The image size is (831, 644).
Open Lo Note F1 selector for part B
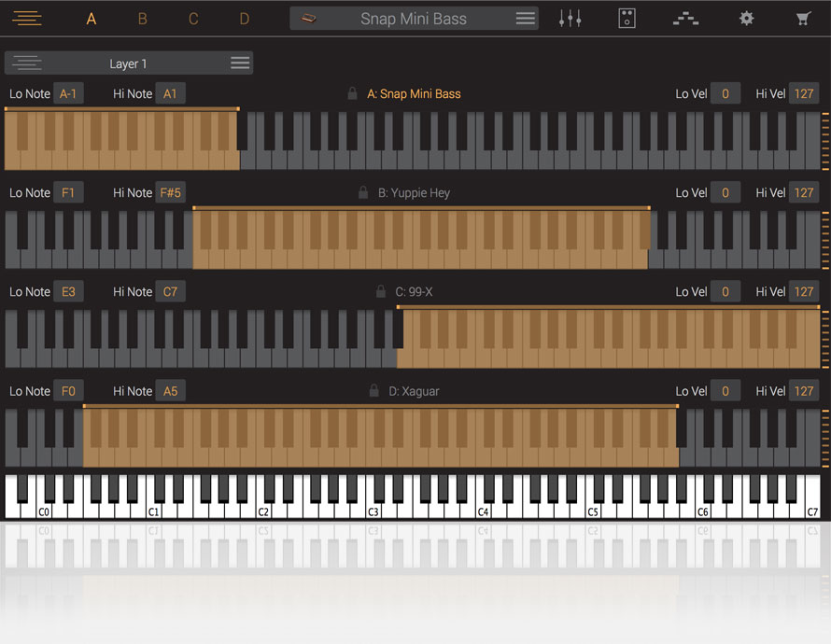coord(68,192)
